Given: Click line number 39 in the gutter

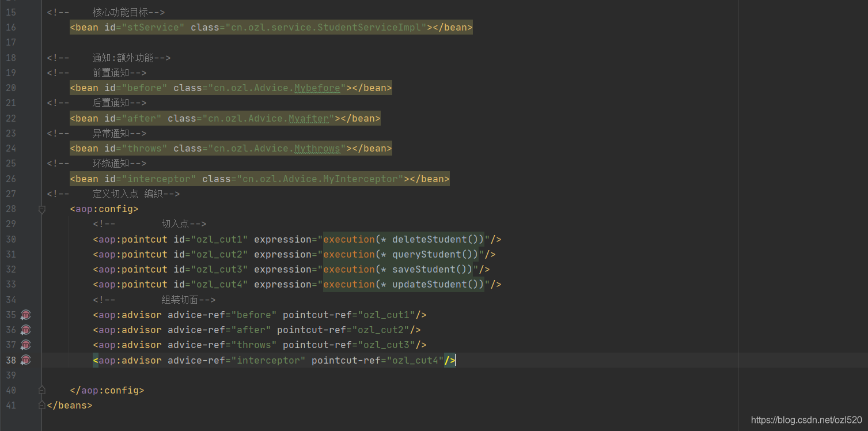Looking at the screenshot, I should (x=11, y=375).
